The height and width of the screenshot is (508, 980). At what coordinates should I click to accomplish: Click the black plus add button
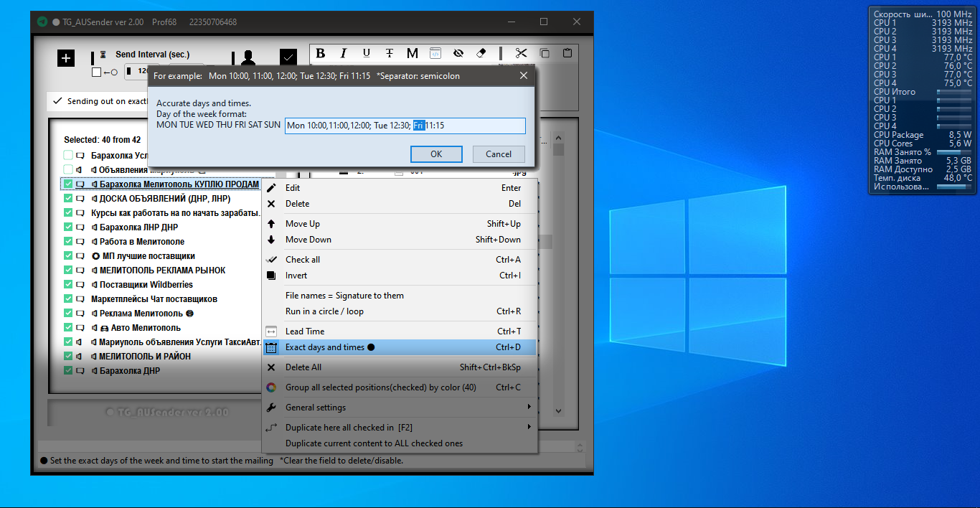click(x=66, y=58)
